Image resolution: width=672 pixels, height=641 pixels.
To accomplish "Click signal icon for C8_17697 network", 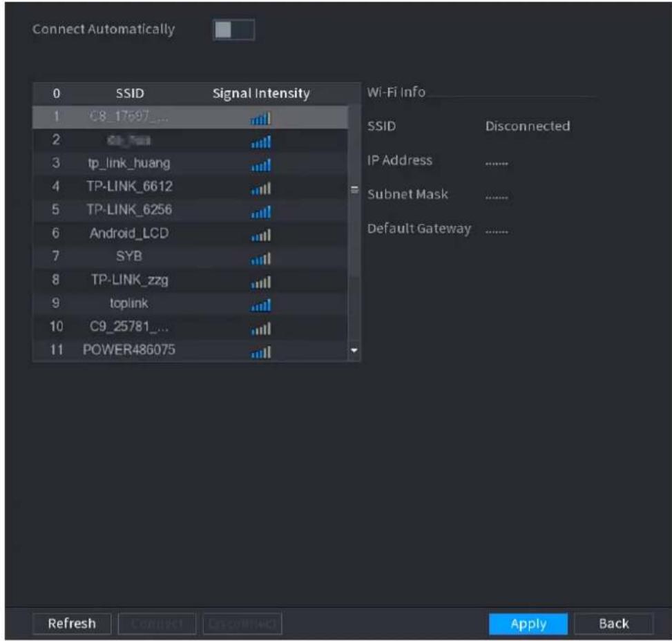I will pyautogui.click(x=261, y=118).
